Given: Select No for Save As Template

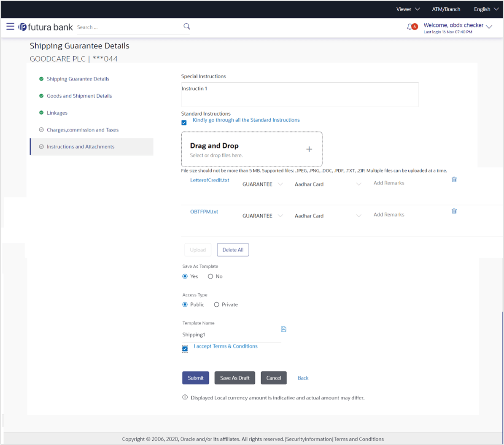Looking at the screenshot, I should point(210,277).
